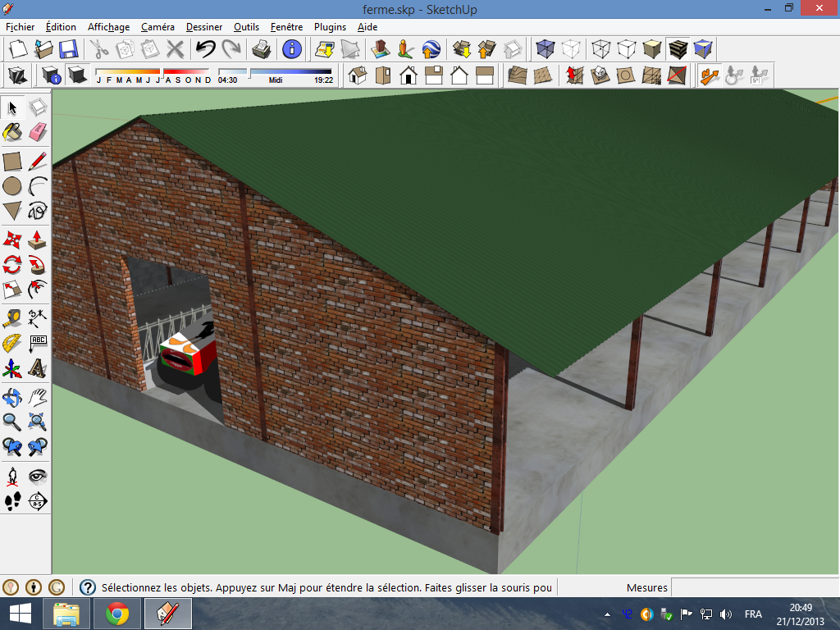Pick the 3D Text tool
840x630 pixels.
point(38,368)
